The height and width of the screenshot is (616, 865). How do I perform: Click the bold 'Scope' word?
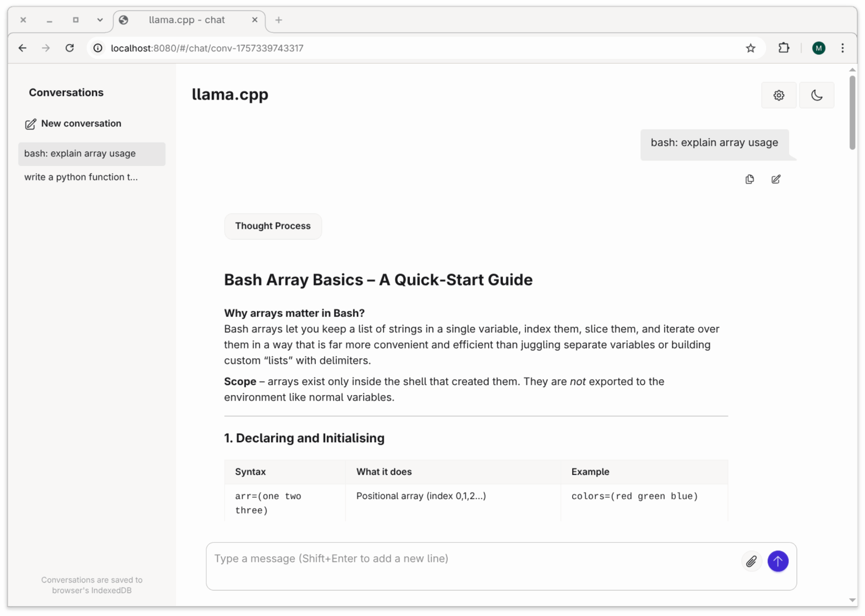(240, 381)
